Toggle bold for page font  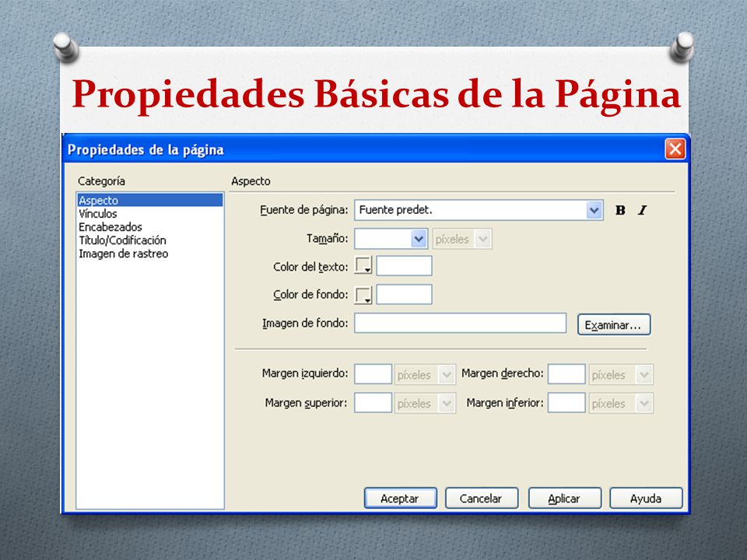(620, 210)
